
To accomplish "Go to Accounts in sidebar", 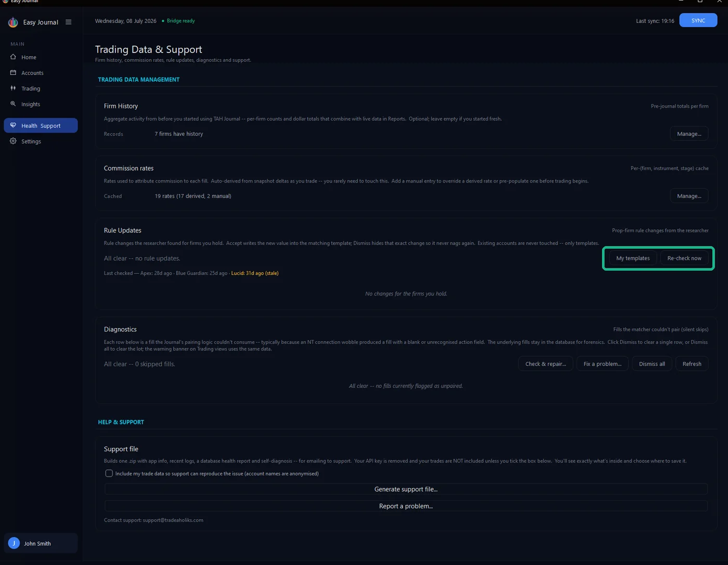I will coord(41,73).
